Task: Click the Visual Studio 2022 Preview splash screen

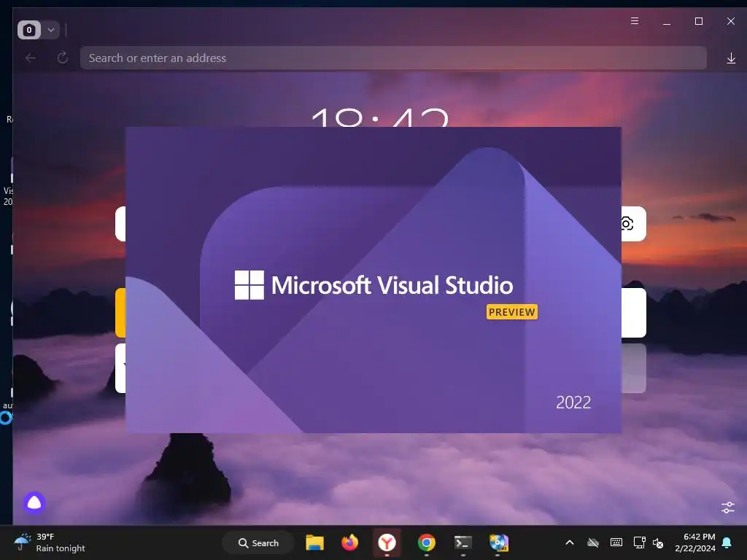Action: pyautogui.click(x=373, y=280)
